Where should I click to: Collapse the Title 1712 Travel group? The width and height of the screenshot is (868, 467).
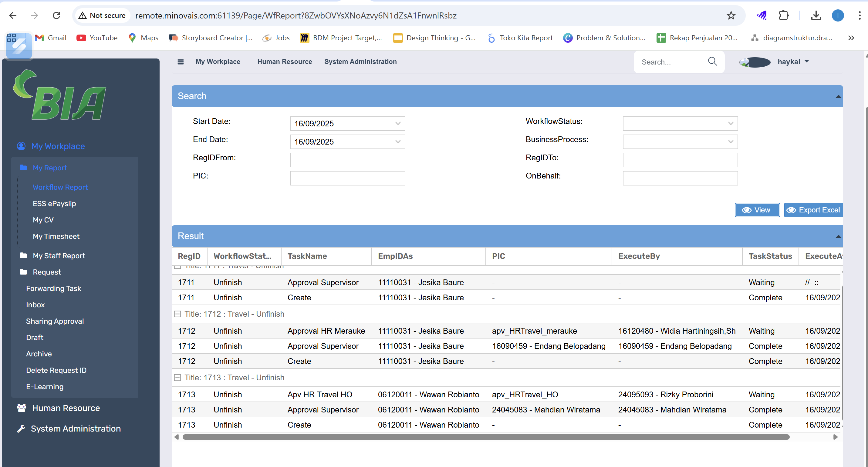pos(177,314)
